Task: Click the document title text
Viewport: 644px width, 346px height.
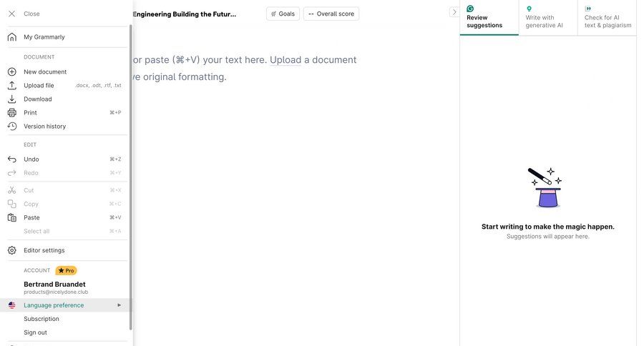Action: tap(185, 14)
